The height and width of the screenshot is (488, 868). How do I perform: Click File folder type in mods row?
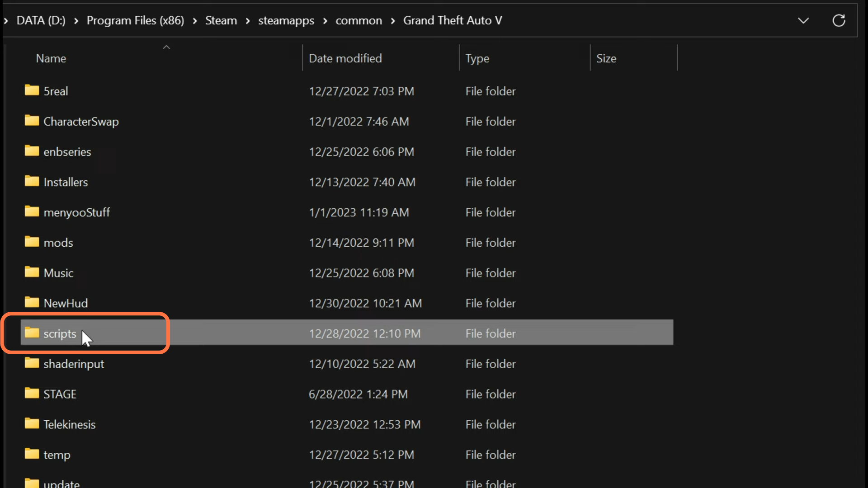click(x=491, y=243)
